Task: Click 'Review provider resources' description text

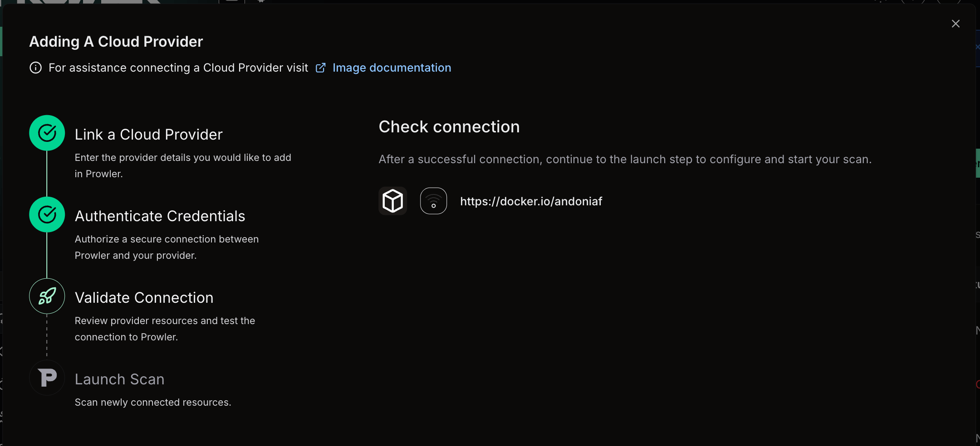Action: click(x=165, y=329)
